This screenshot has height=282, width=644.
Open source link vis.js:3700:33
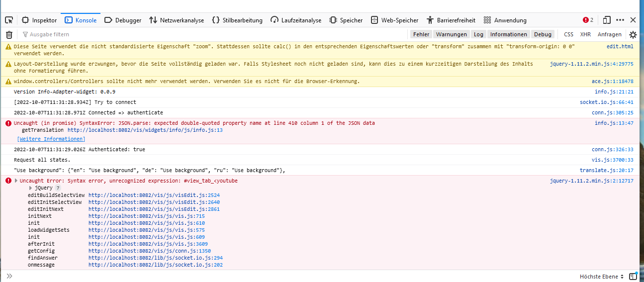[613, 160]
